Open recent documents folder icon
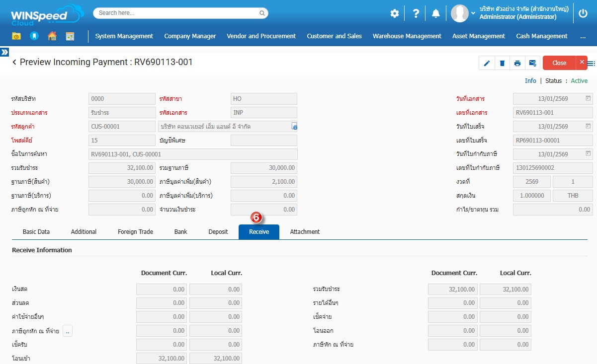 click(x=16, y=36)
